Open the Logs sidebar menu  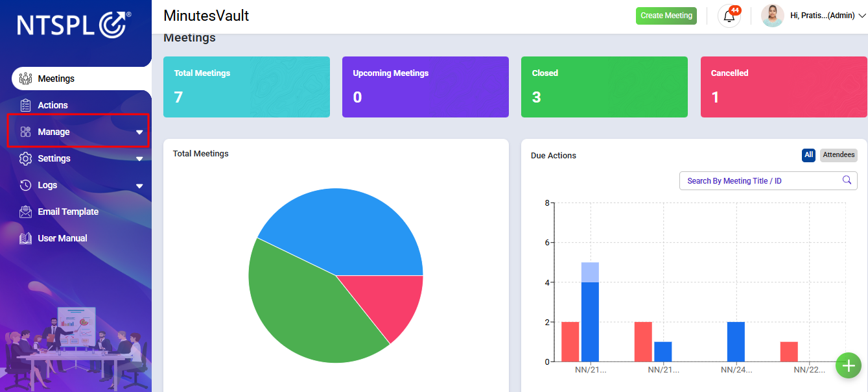[78, 185]
